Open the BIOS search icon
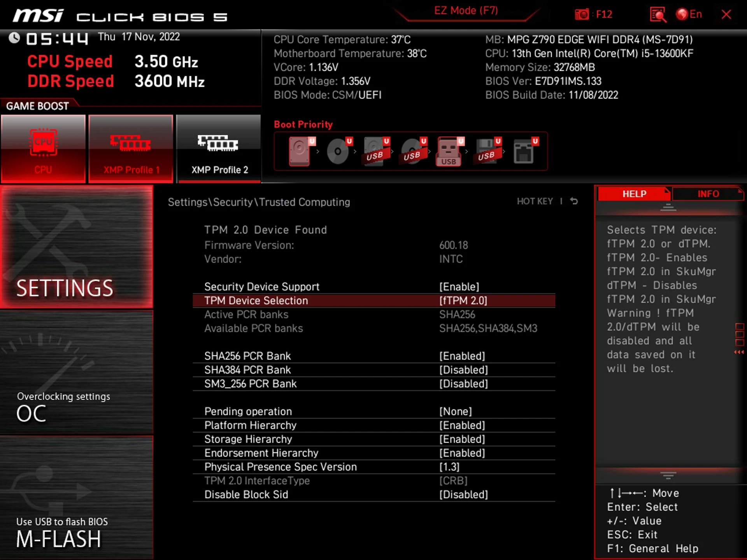Viewport: 747px width, 560px height. 658,15
